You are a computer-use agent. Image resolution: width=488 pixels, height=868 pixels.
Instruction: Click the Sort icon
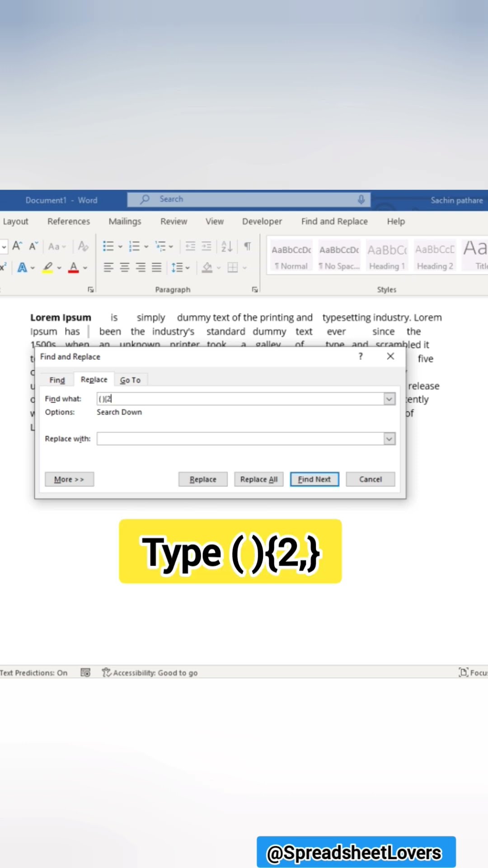click(227, 246)
